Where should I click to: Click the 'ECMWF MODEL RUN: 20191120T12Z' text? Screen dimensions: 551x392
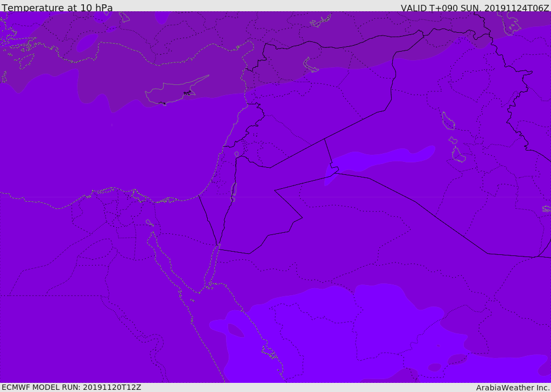click(x=72, y=388)
